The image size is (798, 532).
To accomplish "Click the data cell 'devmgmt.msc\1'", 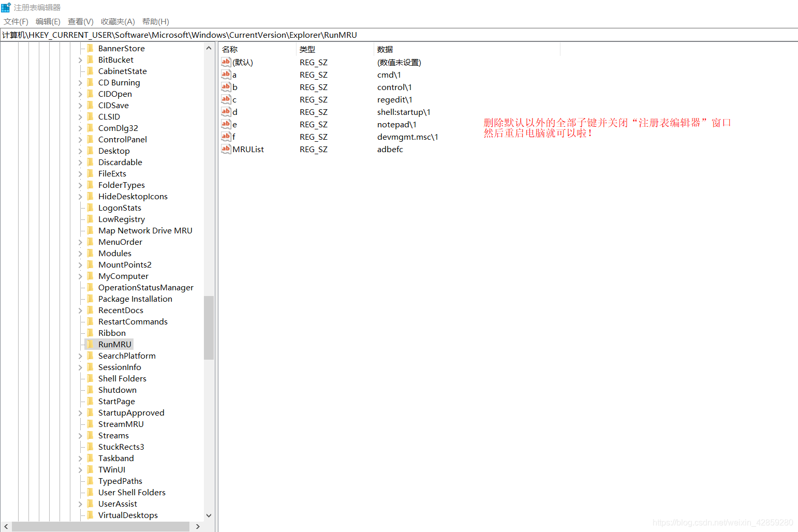I will (408, 137).
